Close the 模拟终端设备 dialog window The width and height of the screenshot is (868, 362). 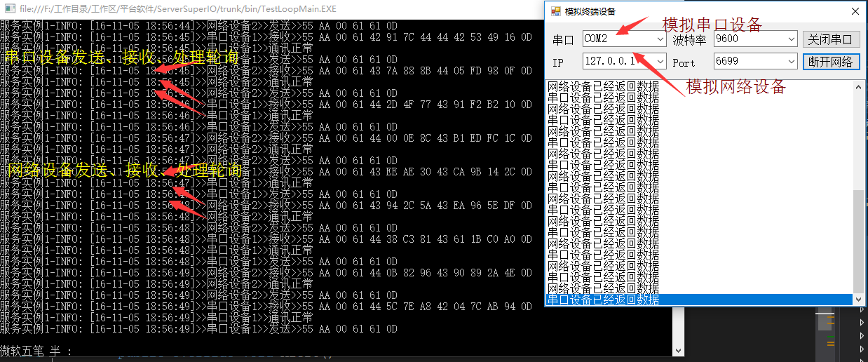pyautogui.click(x=855, y=11)
